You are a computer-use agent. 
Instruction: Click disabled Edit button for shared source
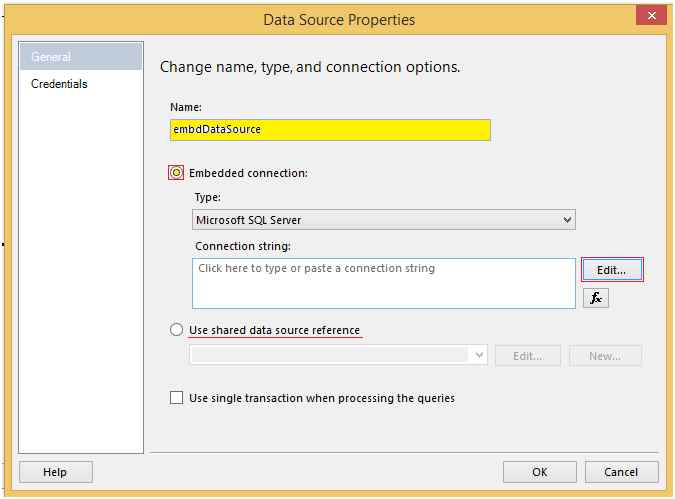click(x=527, y=356)
